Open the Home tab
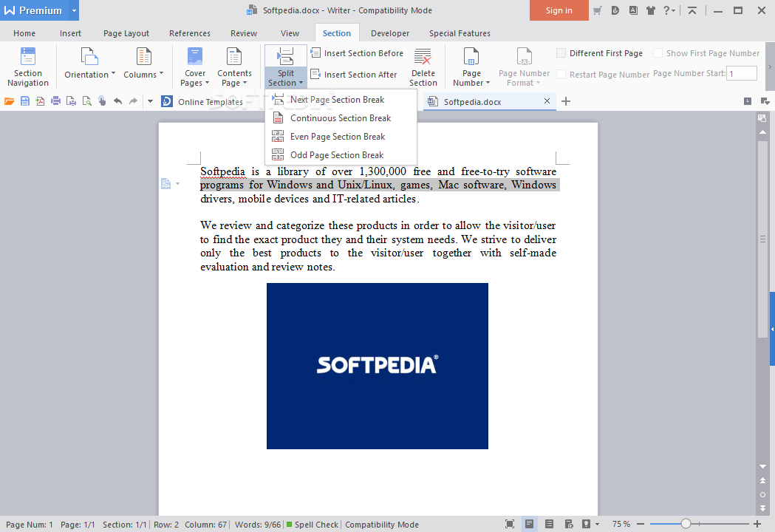Screen dimensions: 775x532 (x=24, y=33)
